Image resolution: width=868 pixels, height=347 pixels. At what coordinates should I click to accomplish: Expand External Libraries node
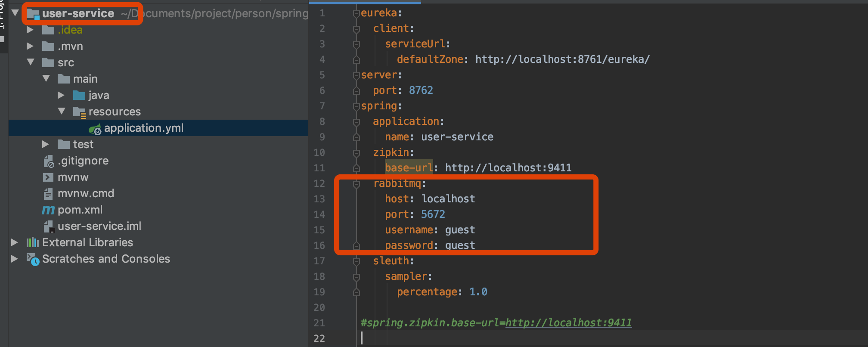tap(15, 242)
